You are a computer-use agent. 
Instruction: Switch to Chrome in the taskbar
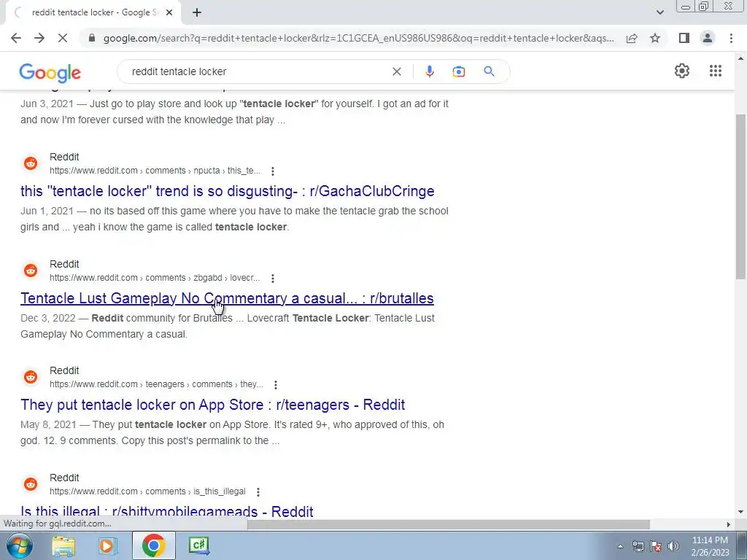[x=153, y=545]
